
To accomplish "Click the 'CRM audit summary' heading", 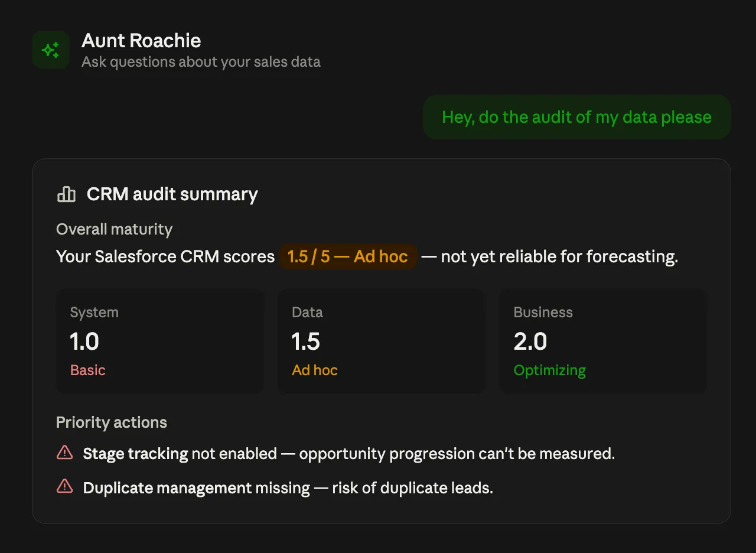I will point(172,194).
